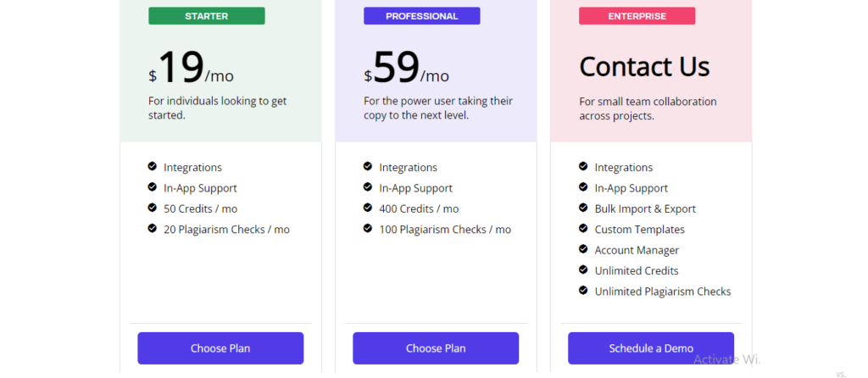Select the purple PROFESSIONAL badge

pyautogui.click(x=422, y=16)
